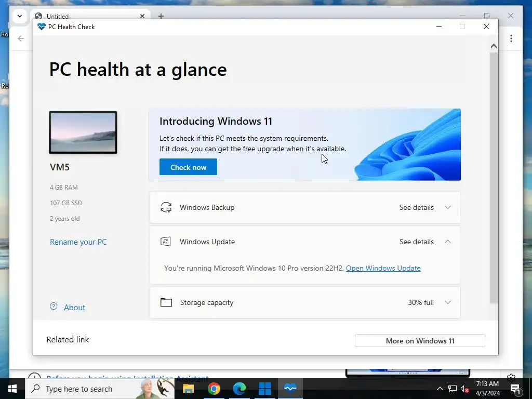Viewport: 532px width, 399px height.
Task: Open the Open Windows Update link
Action: (x=383, y=268)
